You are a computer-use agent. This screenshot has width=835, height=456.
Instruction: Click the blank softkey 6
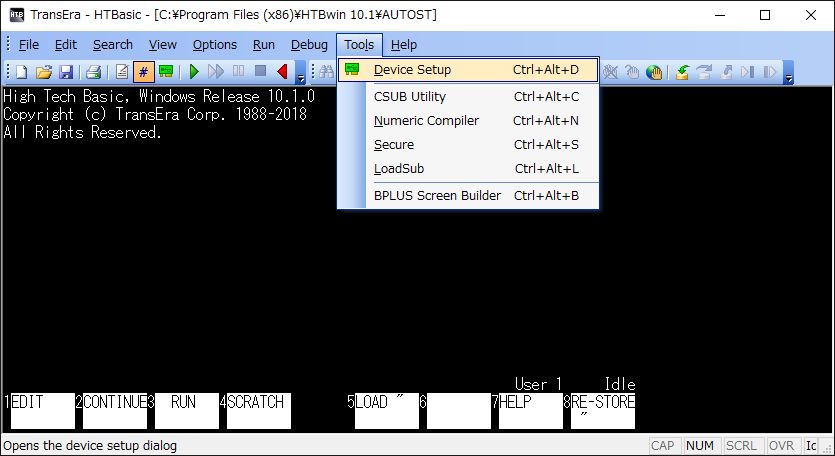(459, 411)
